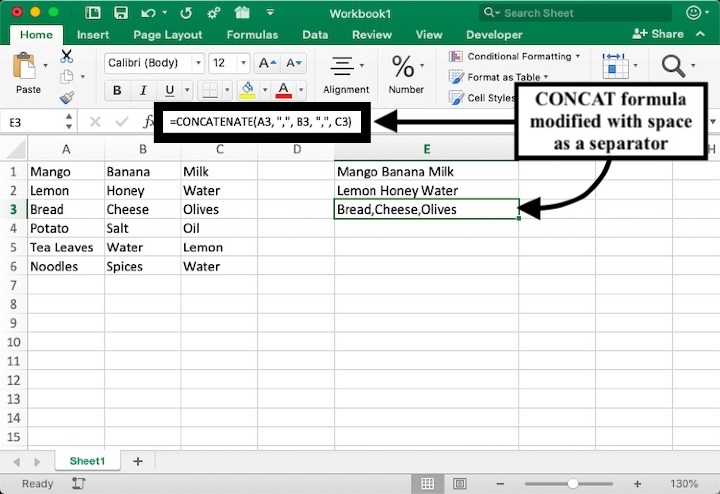The image size is (720, 494).
Task: Open the sidebar layout icon in title bar
Action: tap(93, 13)
